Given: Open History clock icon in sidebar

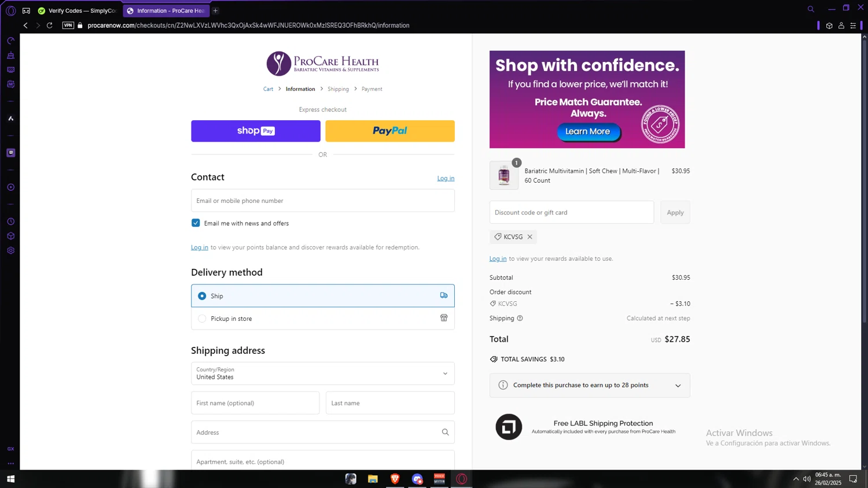Looking at the screenshot, I should 10,221.
